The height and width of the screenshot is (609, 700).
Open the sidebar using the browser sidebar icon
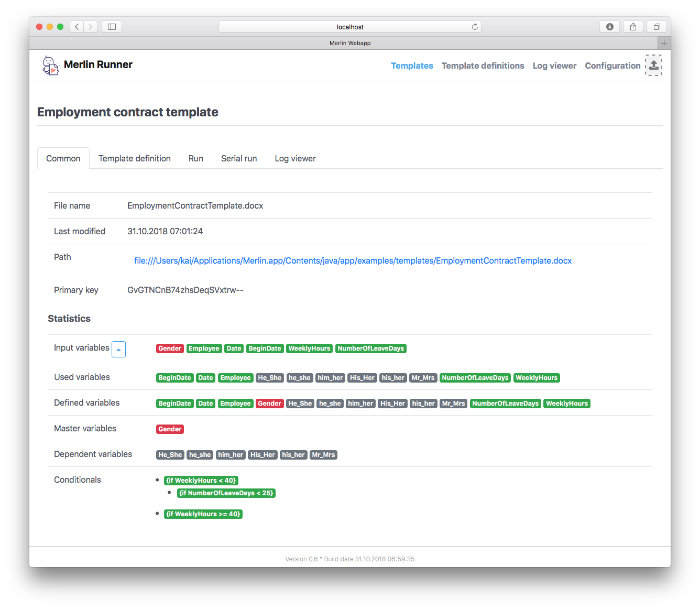pyautogui.click(x=112, y=26)
